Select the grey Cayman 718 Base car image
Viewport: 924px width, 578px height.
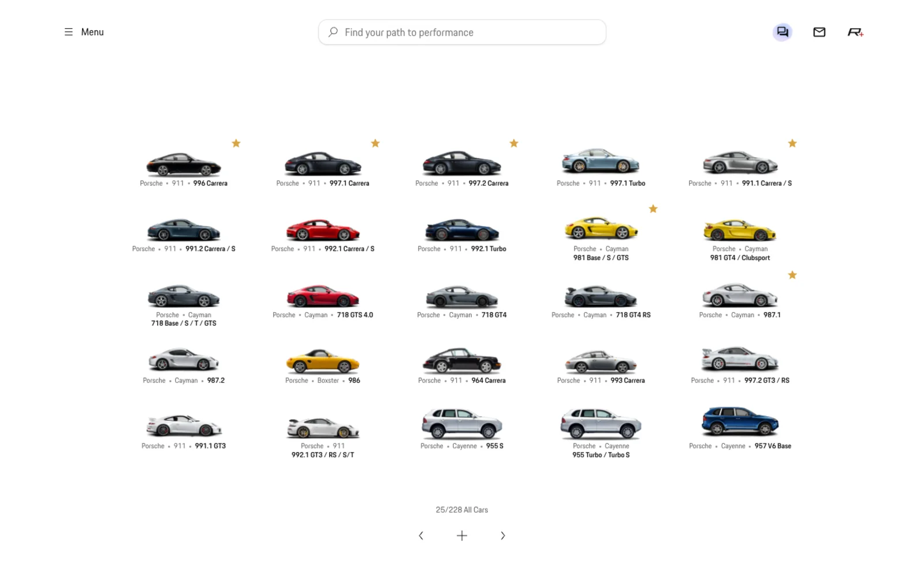(184, 295)
